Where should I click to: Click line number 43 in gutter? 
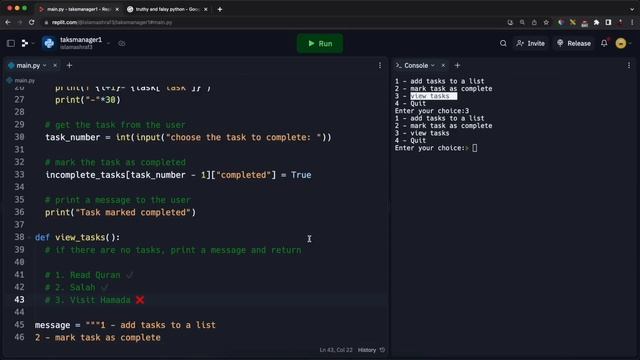(19, 300)
